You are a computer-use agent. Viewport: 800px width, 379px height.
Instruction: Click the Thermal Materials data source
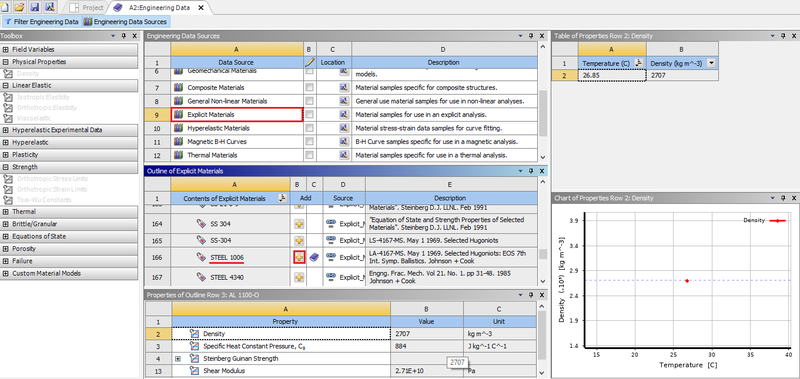coord(212,155)
